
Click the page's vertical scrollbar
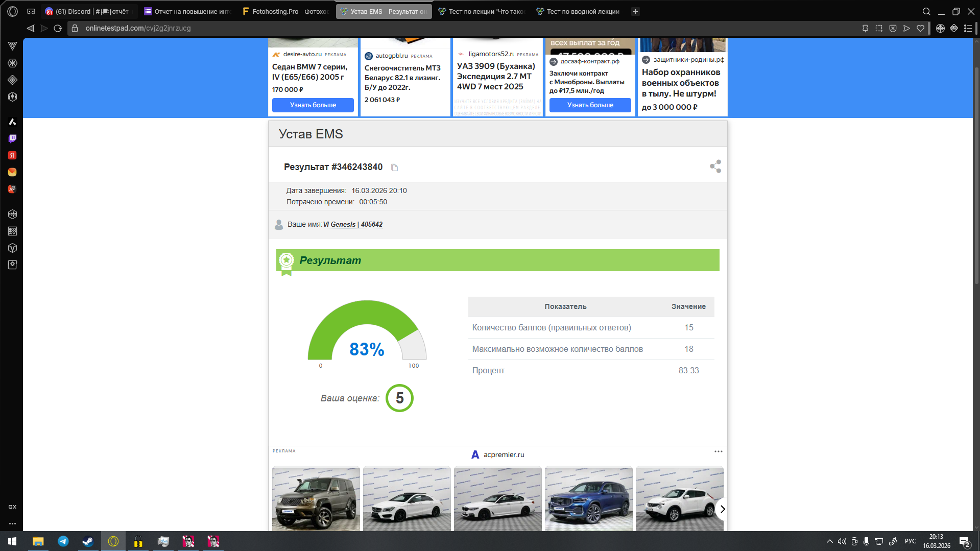coord(976,174)
